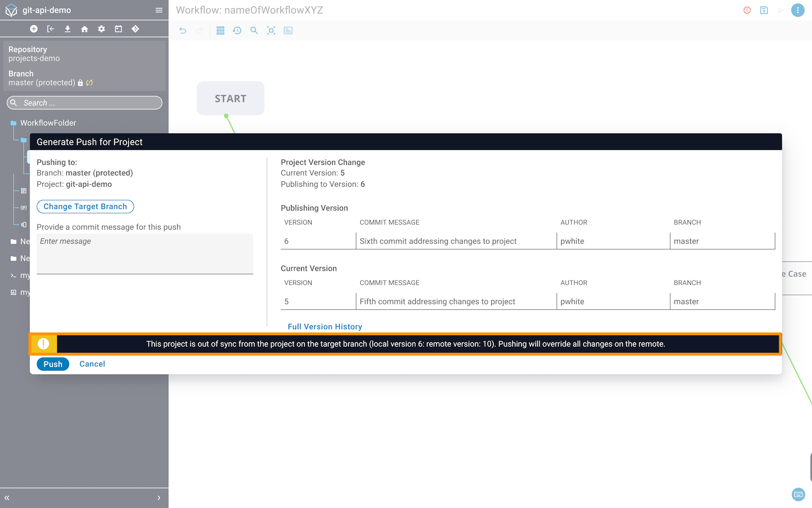Click the download icon in sidebar toolbar
The image size is (812, 508).
pos(68,29)
